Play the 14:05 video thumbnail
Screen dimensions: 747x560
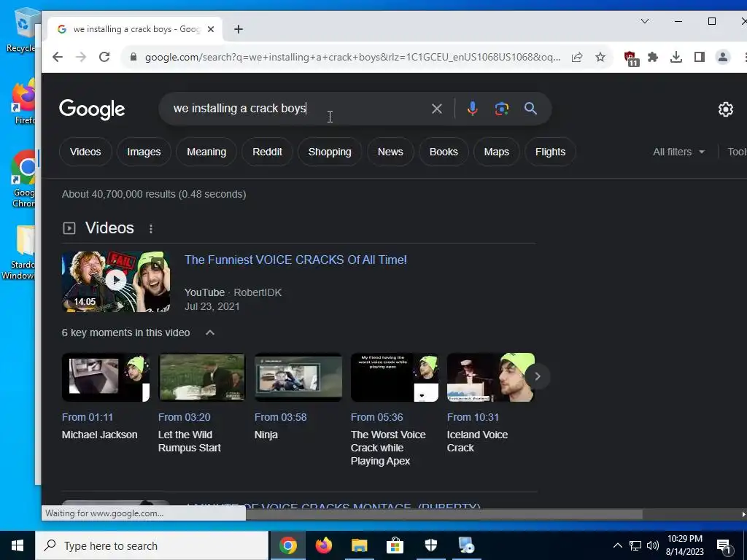(x=116, y=282)
